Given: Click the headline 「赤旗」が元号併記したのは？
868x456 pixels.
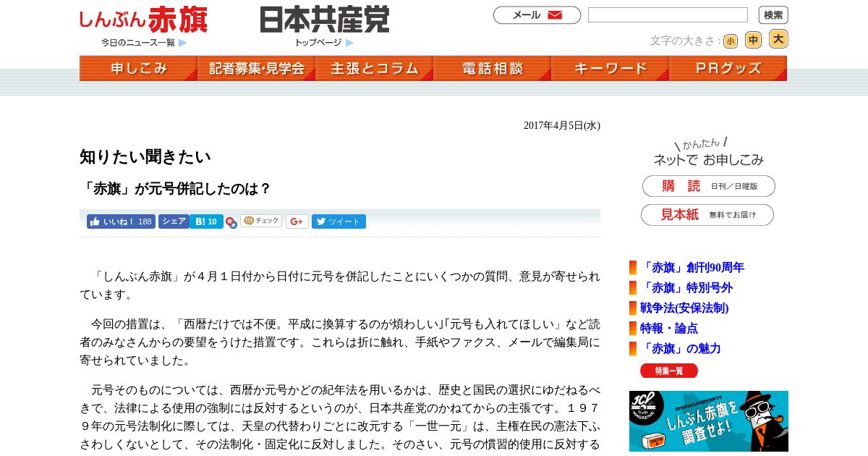Looking at the screenshot, I should [x=176, y=189].
